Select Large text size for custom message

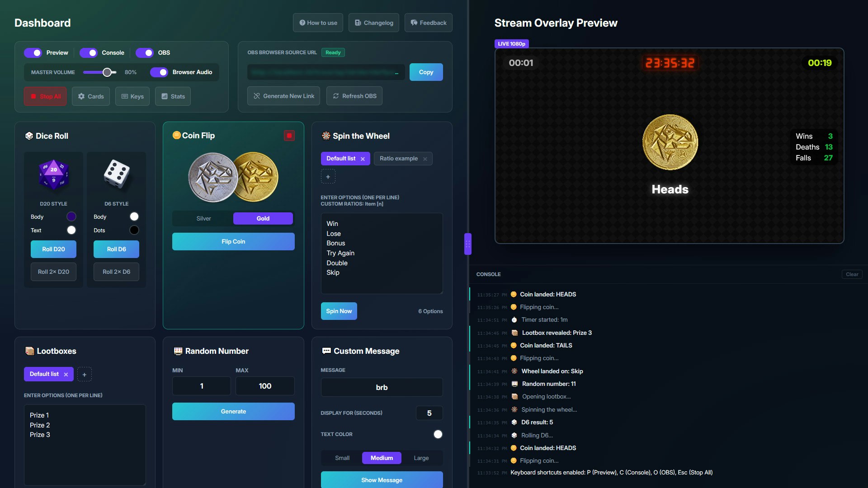pos(421,458)
